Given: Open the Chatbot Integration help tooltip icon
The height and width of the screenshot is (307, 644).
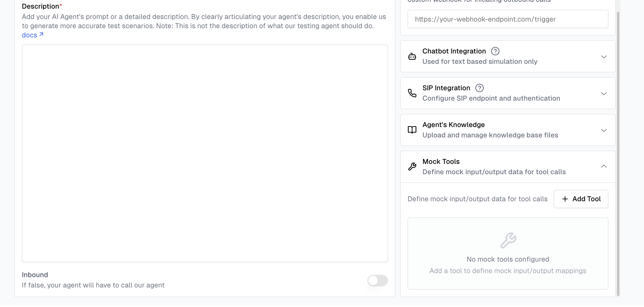Looking at the screenshot, I should click(495, 51).
